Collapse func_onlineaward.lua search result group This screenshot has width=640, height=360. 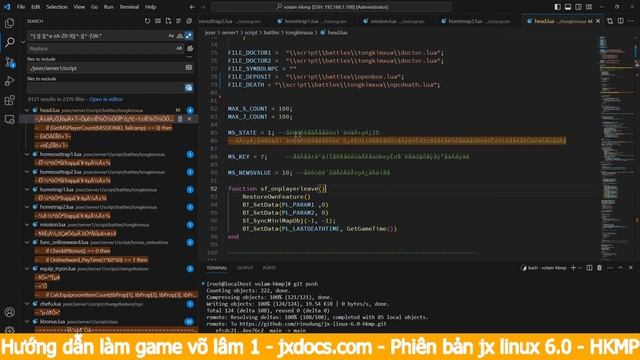[x=27, y=242]
